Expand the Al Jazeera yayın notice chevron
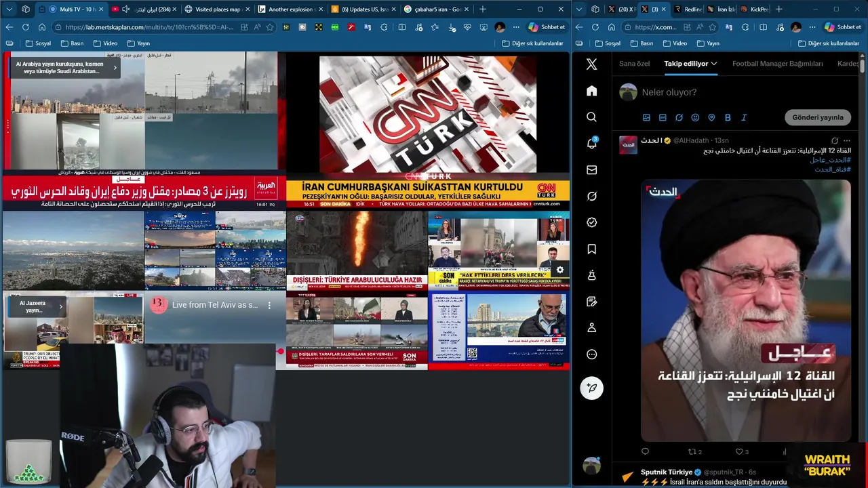The height and width of the screenshot is (488, 868). 61,306
